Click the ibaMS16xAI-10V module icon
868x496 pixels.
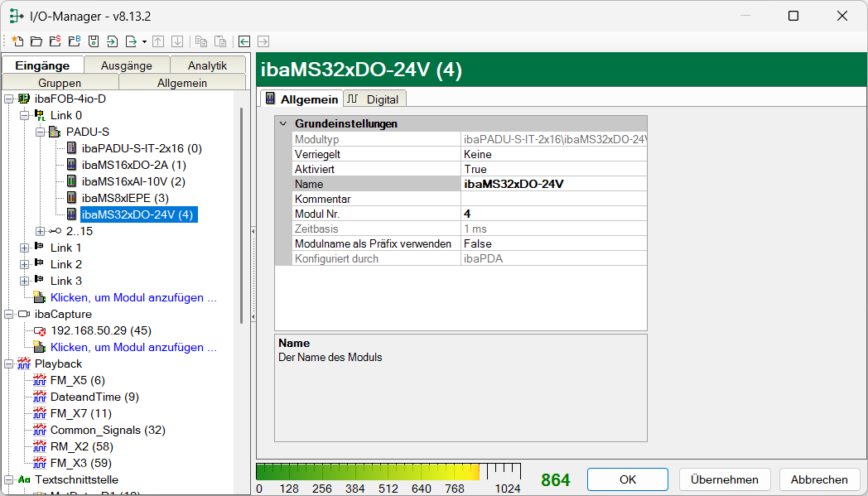pos(71,181)
